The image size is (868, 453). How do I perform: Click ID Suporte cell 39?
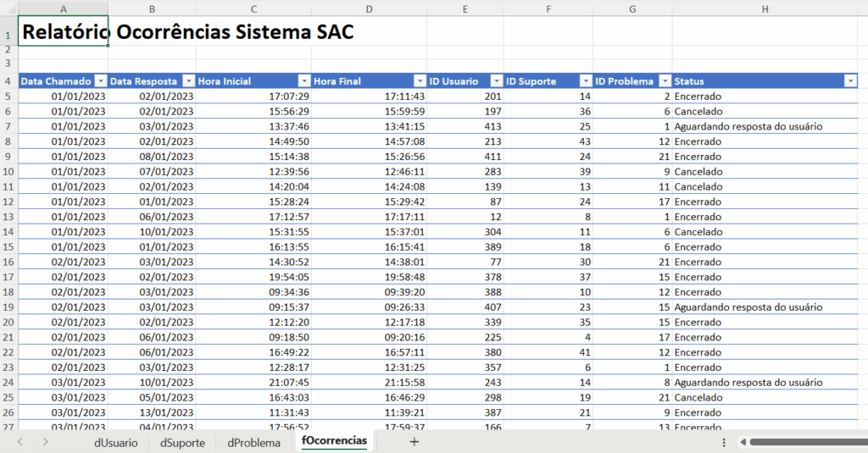click(585, 172)
